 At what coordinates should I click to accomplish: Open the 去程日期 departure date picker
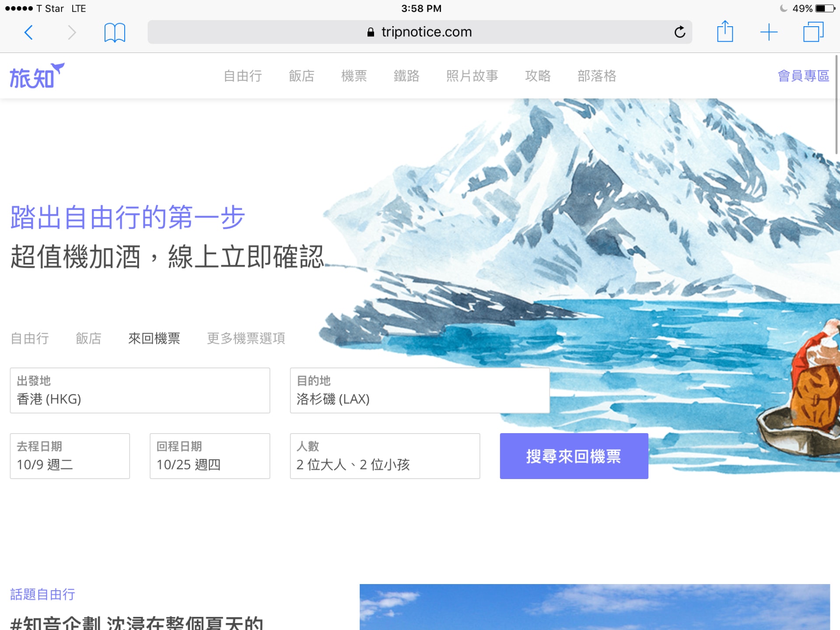[70, 456]
